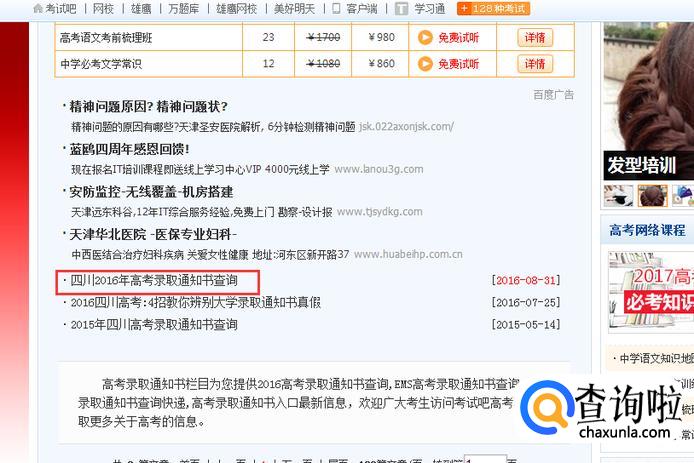Open 2016四川高考:4招教你辨别大学录取通知书真假 link
The width and height of the screenshot is (694, 463).
pos(196,303)
